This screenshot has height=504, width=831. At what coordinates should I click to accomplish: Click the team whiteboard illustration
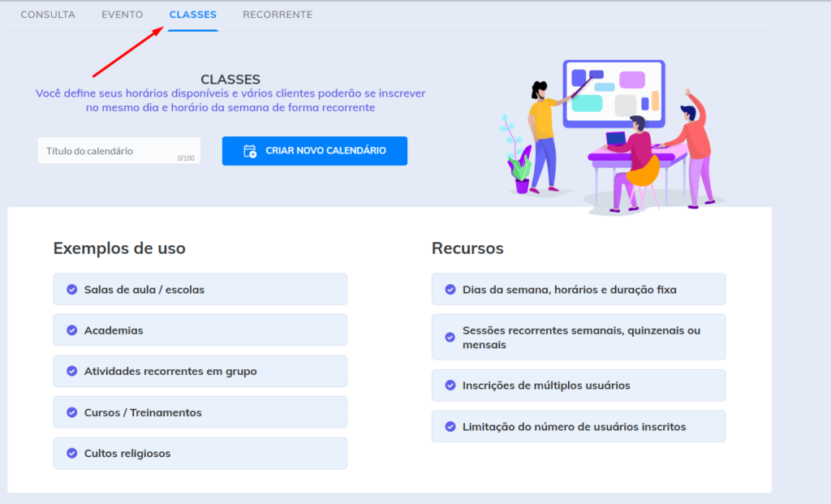[613, 134]
